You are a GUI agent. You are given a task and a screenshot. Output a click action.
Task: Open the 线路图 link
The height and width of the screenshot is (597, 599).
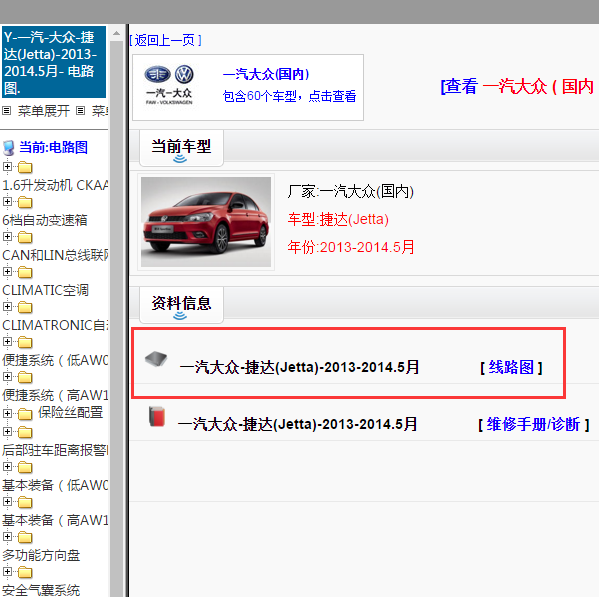pyautogui.click(x=511, y=367)
